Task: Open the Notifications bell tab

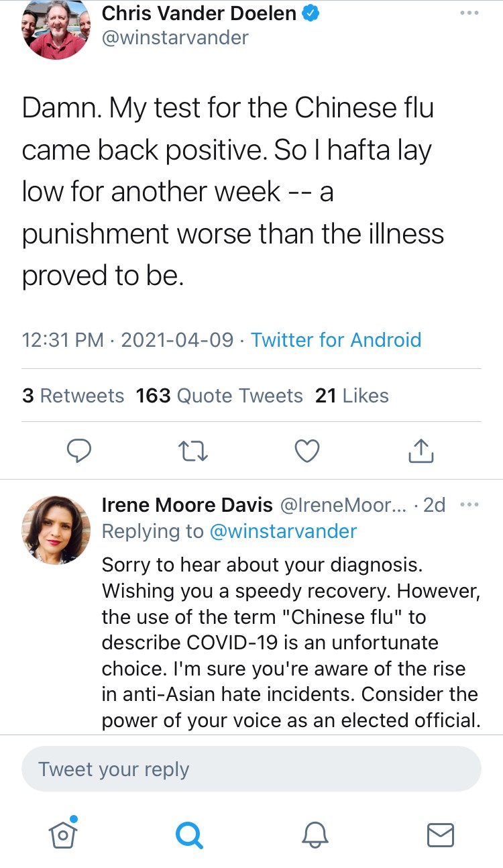Action: 315,834
